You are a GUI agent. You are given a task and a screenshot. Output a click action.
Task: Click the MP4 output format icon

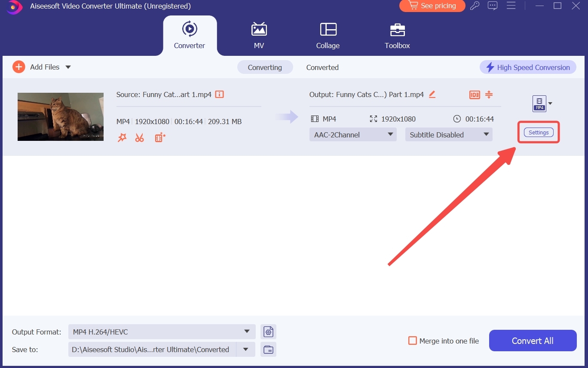pos(539,103)
